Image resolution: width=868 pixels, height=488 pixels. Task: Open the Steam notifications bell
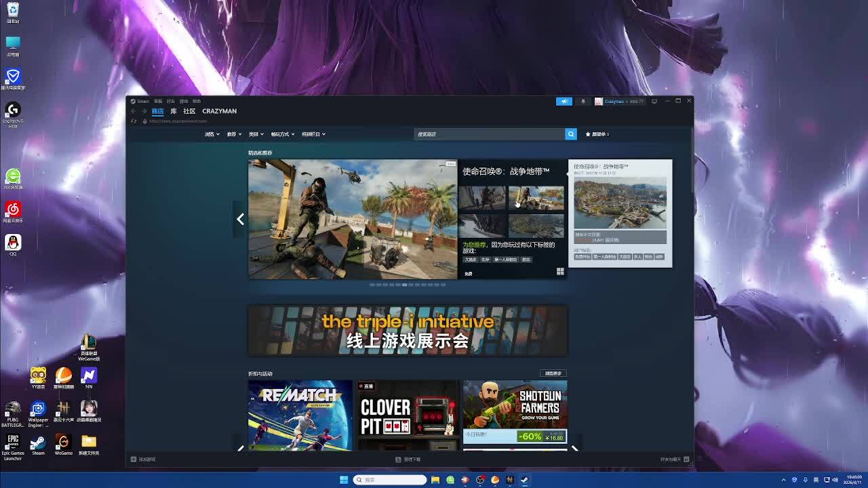(x=583, y=101)
